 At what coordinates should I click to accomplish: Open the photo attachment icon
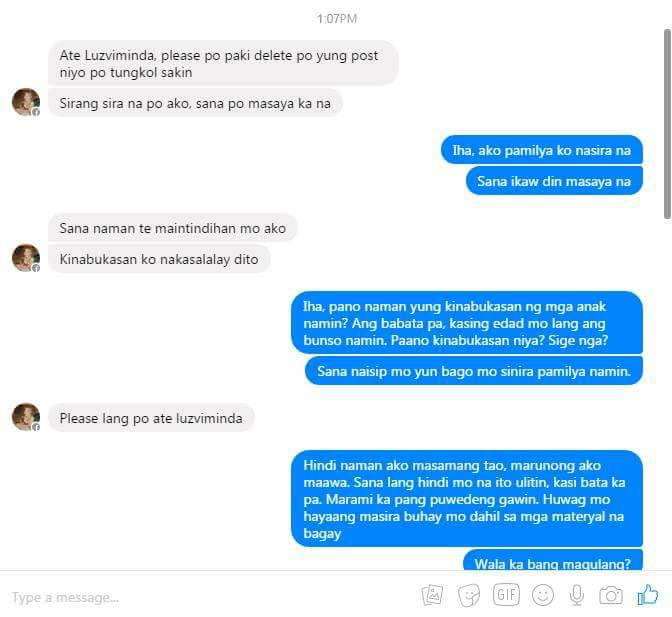[432, 595]
